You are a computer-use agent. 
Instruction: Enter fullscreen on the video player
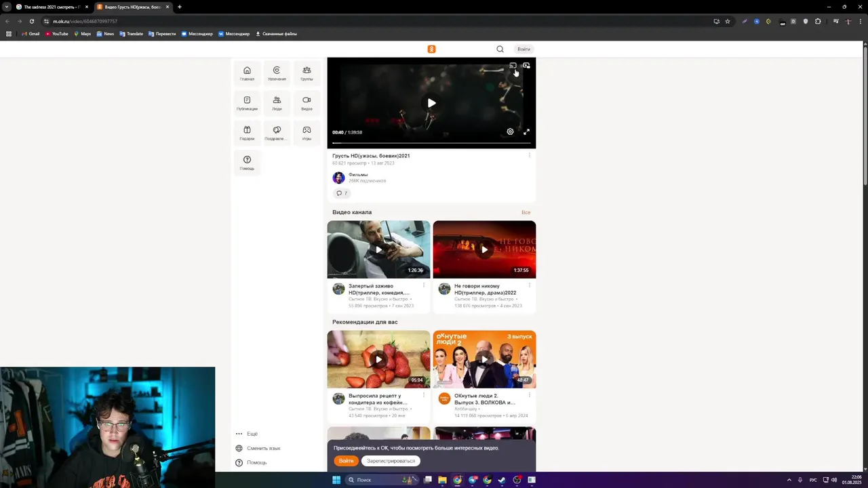(526, 131)
